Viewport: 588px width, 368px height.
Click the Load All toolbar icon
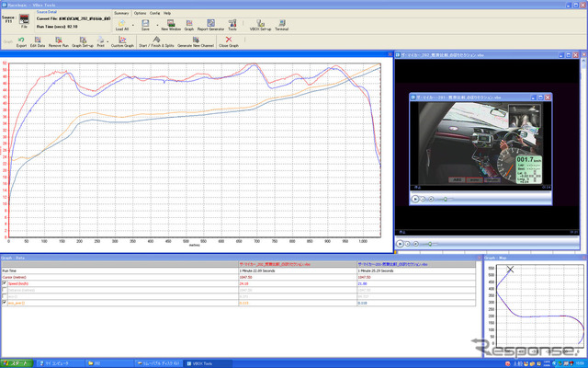[121, 23]
